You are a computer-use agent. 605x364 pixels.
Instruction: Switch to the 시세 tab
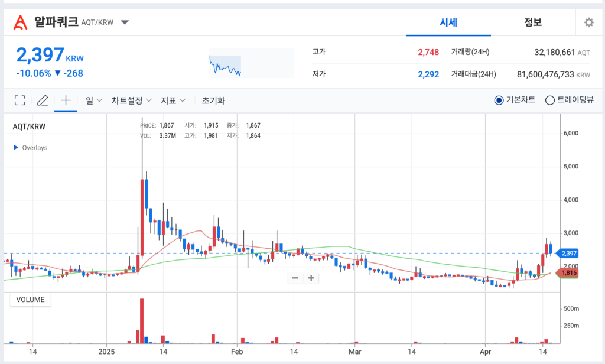(448, 22)
